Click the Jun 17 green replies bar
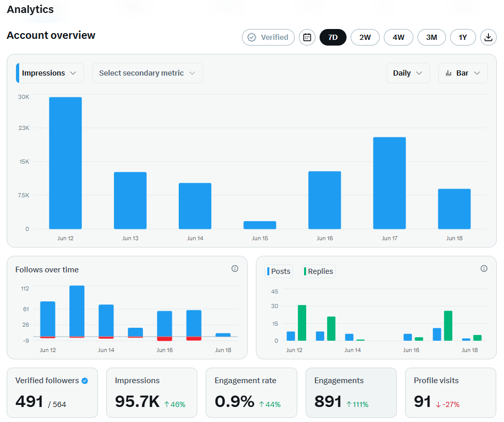Screen dimensions: 504x422 pyautogui.click(x=448, y=326)
